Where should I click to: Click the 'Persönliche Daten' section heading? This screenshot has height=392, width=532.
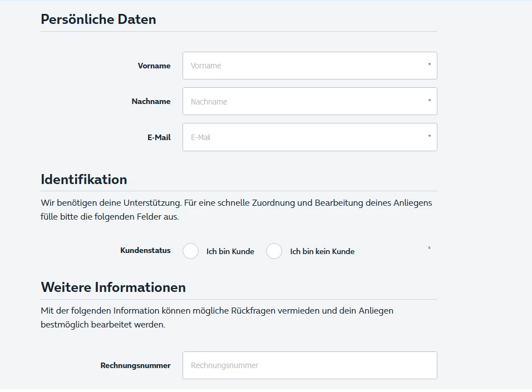click(x=98, y=19)
